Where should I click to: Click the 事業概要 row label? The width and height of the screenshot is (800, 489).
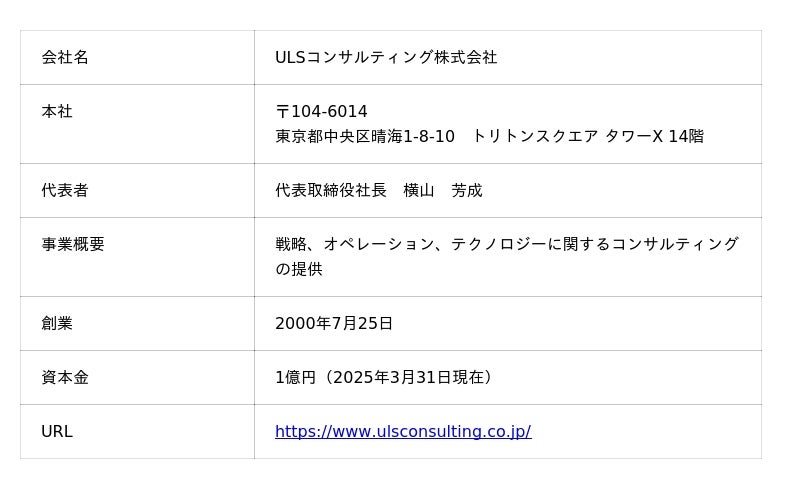(73, 245)
